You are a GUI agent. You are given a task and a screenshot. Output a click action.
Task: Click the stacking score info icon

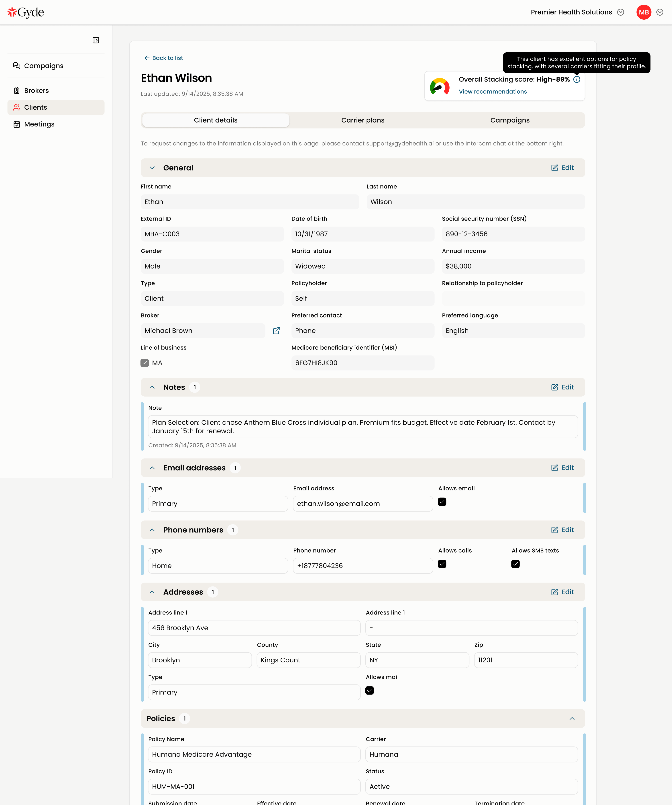click(577, 79)
